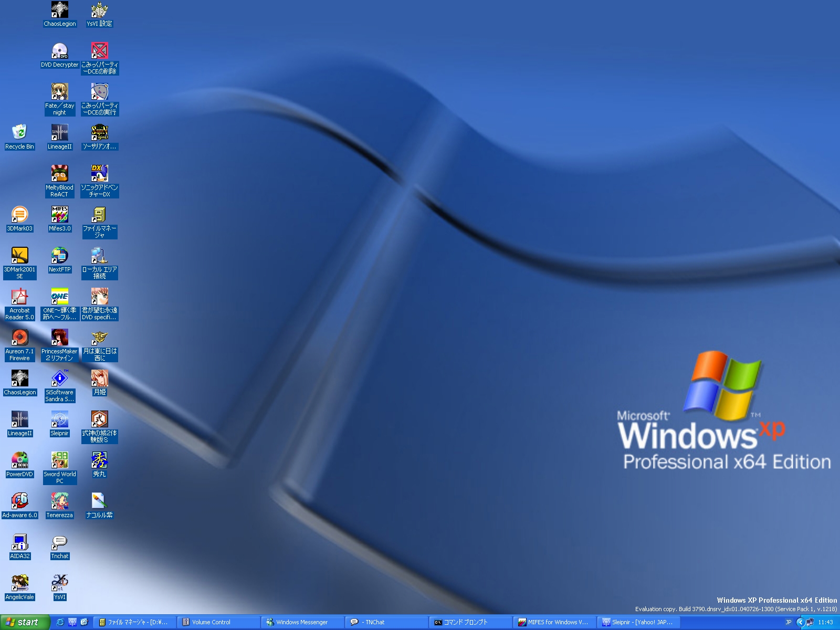The image size is (840, 630).
Task: Launch the SiSoftware Sandra shortcut
Action: 59,379
